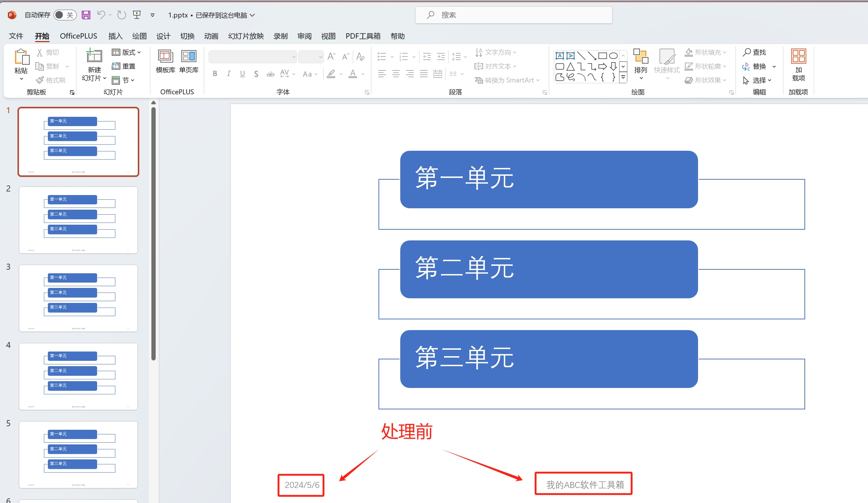
Task: Toggle the 自动保存 autosave switch
Action: (65, 15)
